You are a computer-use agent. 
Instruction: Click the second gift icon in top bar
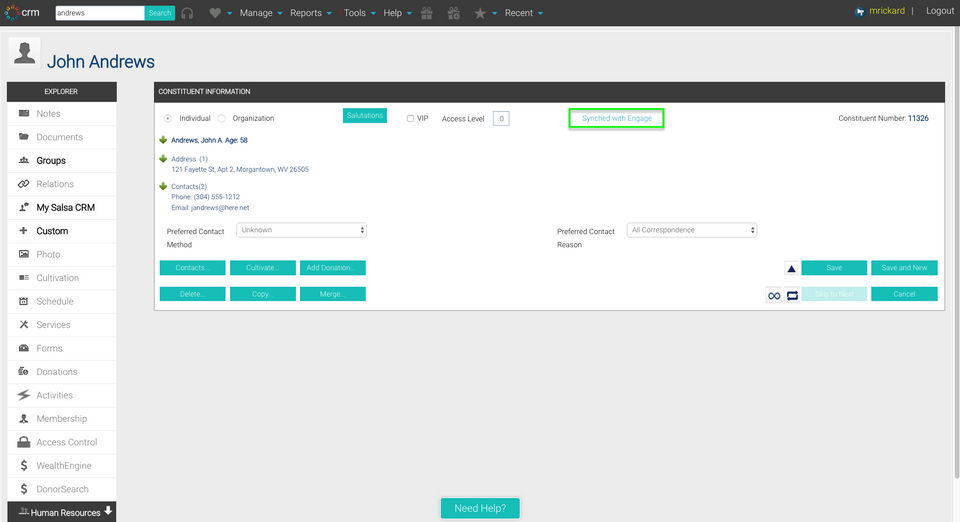click(x=454, y=13)
